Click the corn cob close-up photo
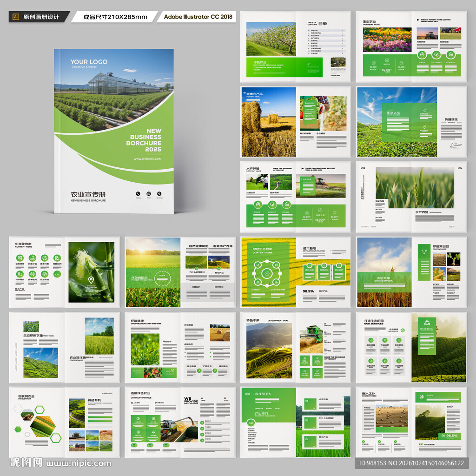Viewport: 476px width, 476px height. 92,272
